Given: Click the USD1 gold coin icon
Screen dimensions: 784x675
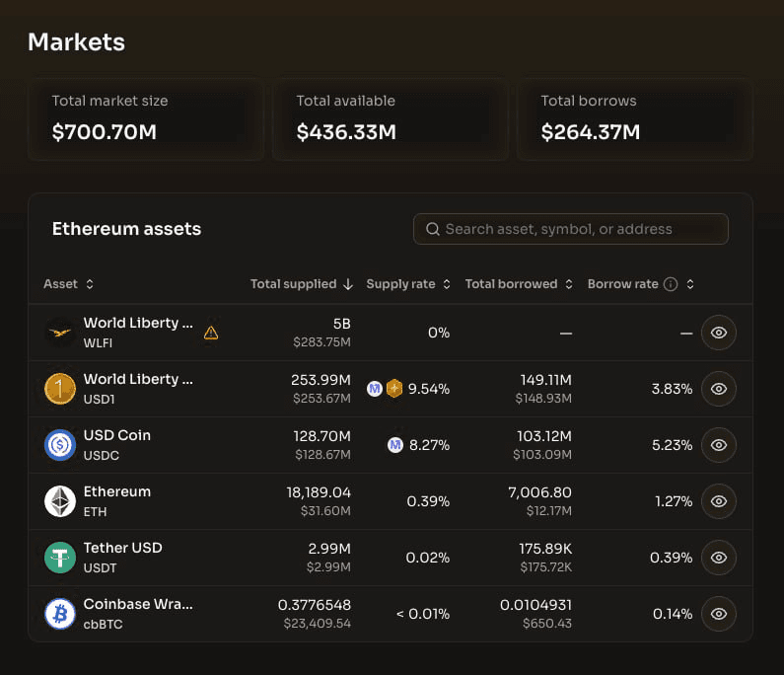Looking at the screenshot, I should point(60,389).
